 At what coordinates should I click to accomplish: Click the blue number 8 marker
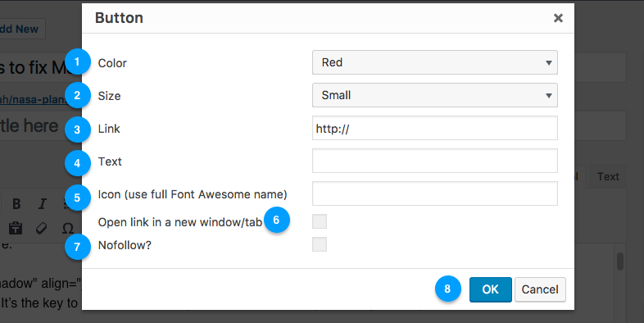pos(447,289)
